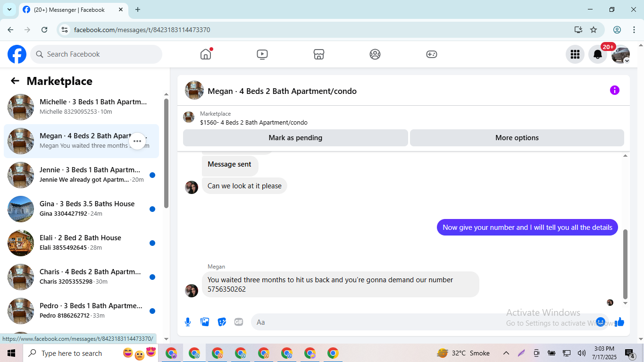
Task: Open a new browser tab
Action: (x=138, y=9)
